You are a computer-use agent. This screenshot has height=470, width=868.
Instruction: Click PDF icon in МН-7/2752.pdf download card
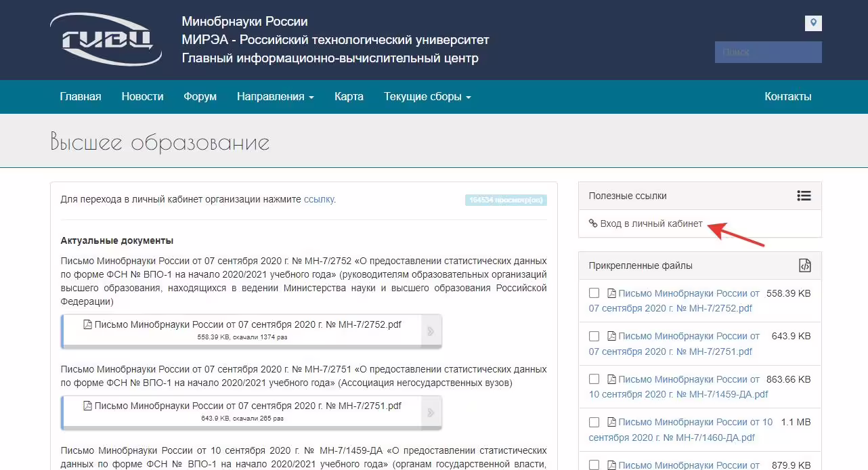click(x=87, y=324)
